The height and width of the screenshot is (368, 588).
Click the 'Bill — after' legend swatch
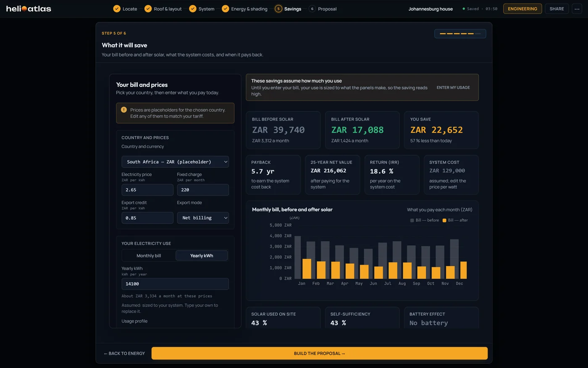tap(444, 220)
